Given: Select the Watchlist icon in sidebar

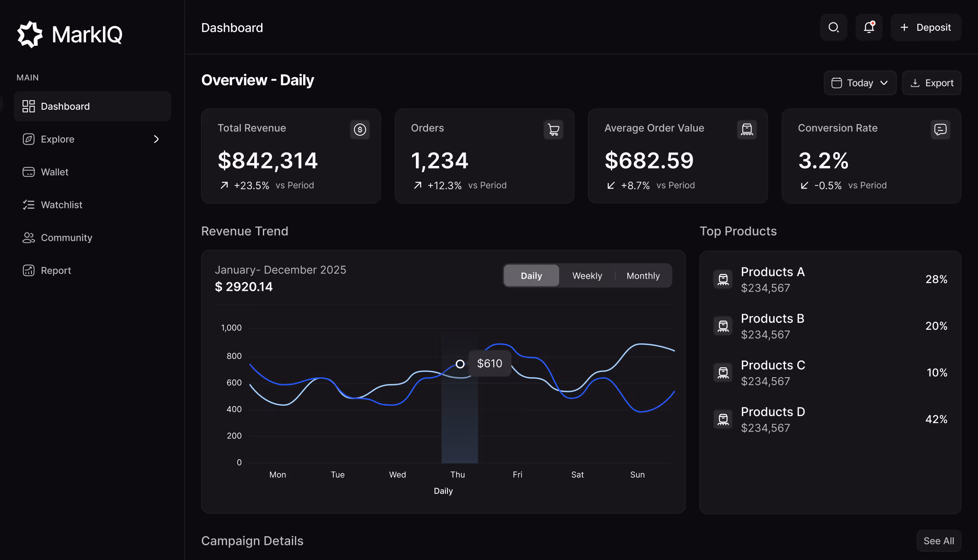Looking at the screenshot, I should coord(28,204).
